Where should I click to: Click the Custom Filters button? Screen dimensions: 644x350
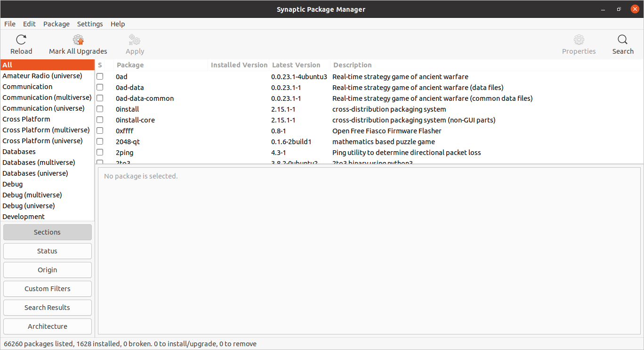point(48,289)
